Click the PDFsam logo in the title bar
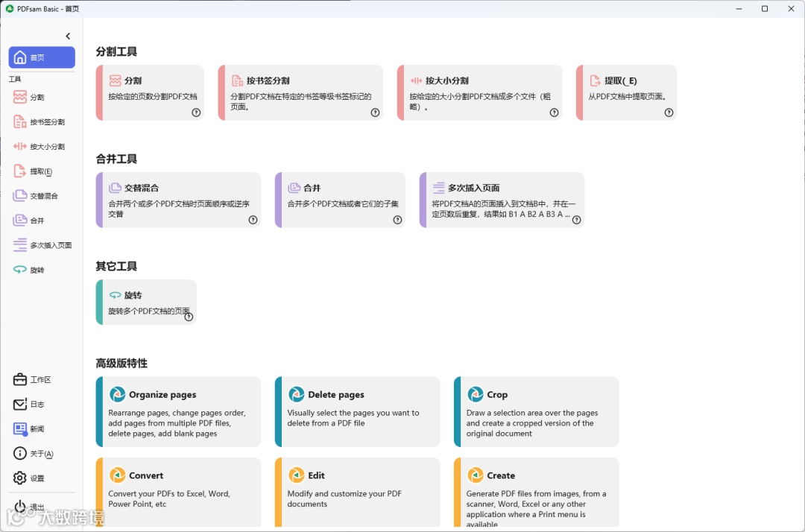Image resolution: width=805 pixels, height=532 pixels. click(x=9, y=9)
